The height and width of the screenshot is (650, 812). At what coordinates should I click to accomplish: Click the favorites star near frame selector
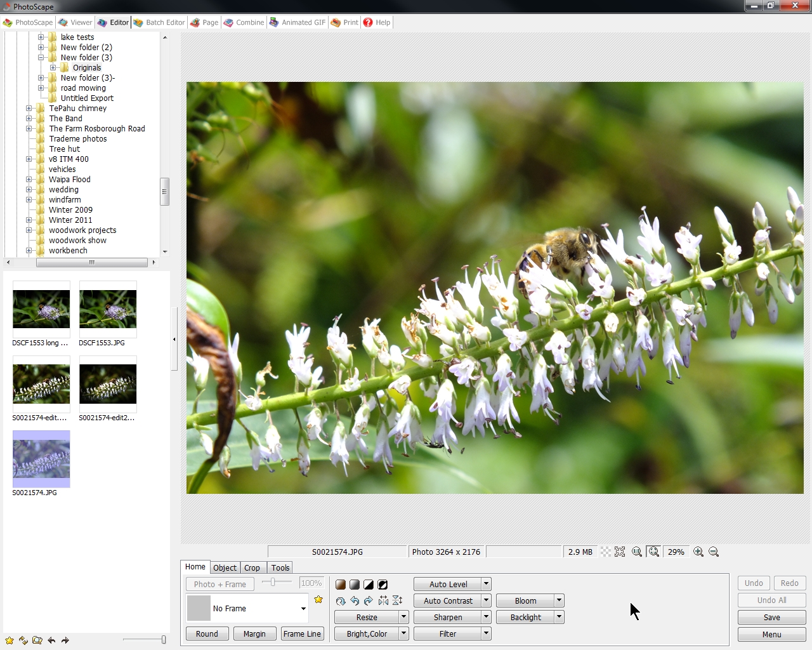pyautogui.click(x=318, y=599)
